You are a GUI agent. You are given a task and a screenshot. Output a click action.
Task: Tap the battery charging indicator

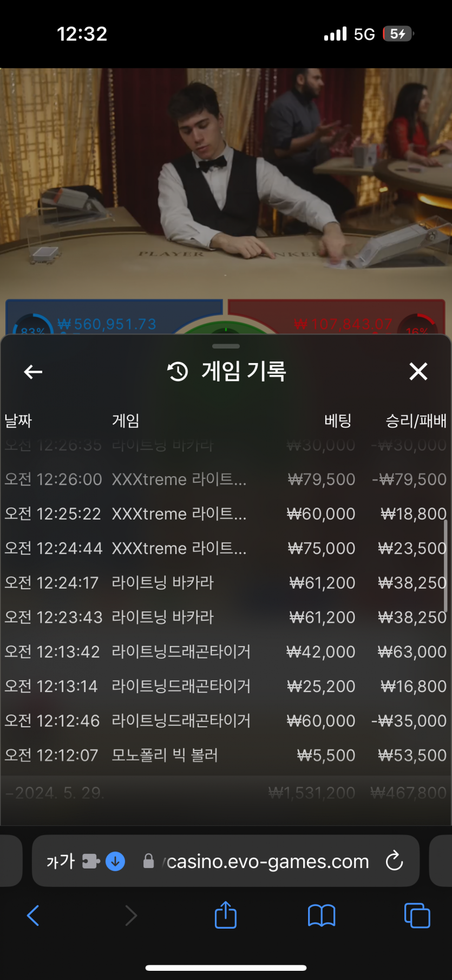398,34
